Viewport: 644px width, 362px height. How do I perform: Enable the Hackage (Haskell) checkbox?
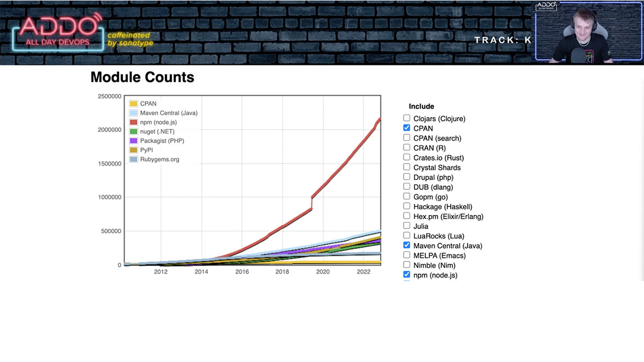click(407, 206)
